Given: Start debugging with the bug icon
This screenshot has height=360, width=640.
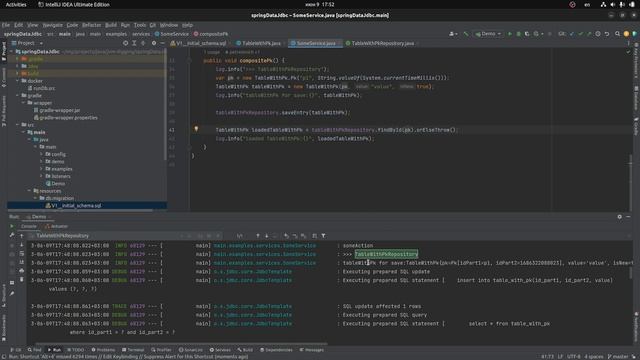Looking at the screenshot, I should coord(518,34).
